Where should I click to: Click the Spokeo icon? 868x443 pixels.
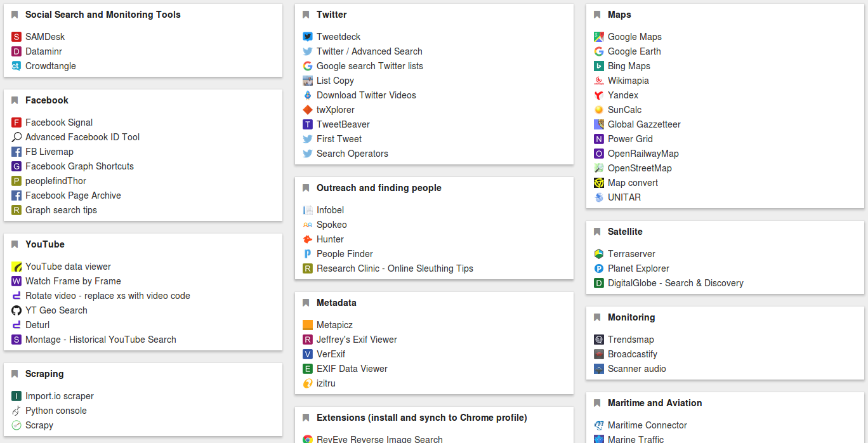pos(308,225)
